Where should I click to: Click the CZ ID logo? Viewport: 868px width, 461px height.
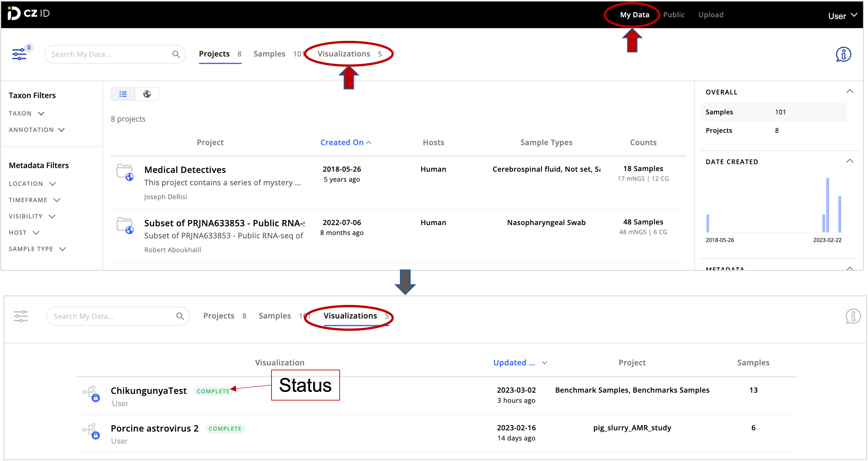(x=29, y=13)
